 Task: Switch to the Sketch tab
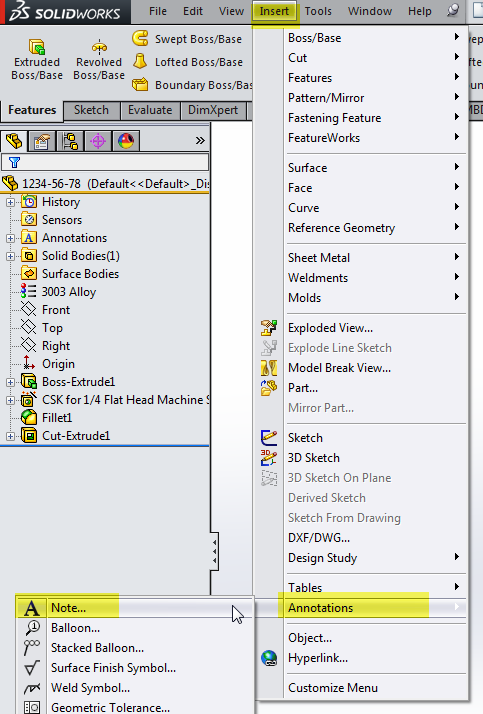pyautogui.click(x=92, y=110)
